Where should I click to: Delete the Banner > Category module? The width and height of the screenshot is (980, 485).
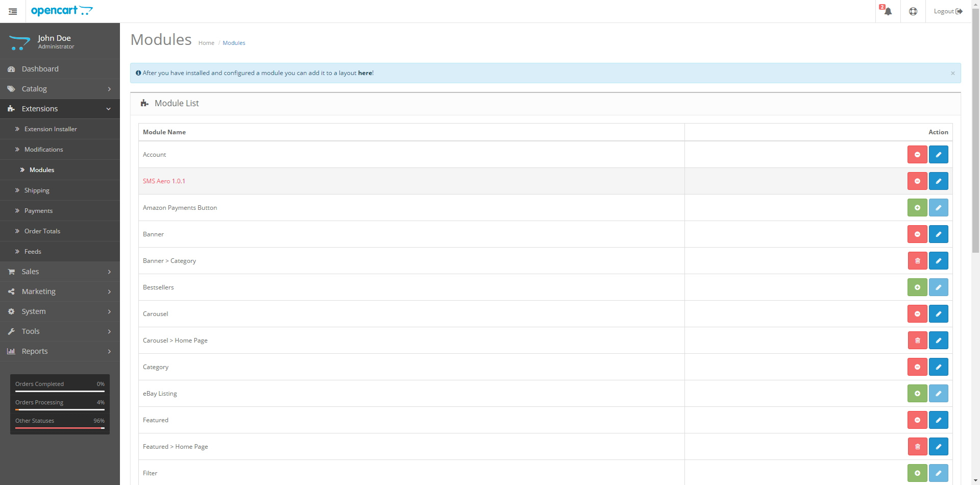click(x=917, y=261)
